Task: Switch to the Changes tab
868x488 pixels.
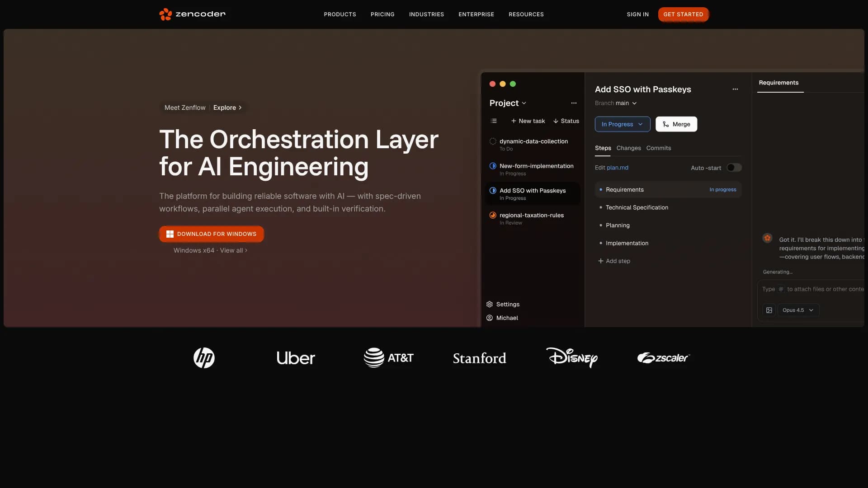Action: 628,148
